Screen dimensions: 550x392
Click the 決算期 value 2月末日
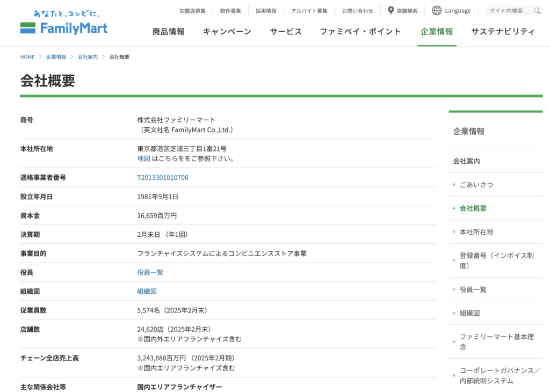[148, 235]
